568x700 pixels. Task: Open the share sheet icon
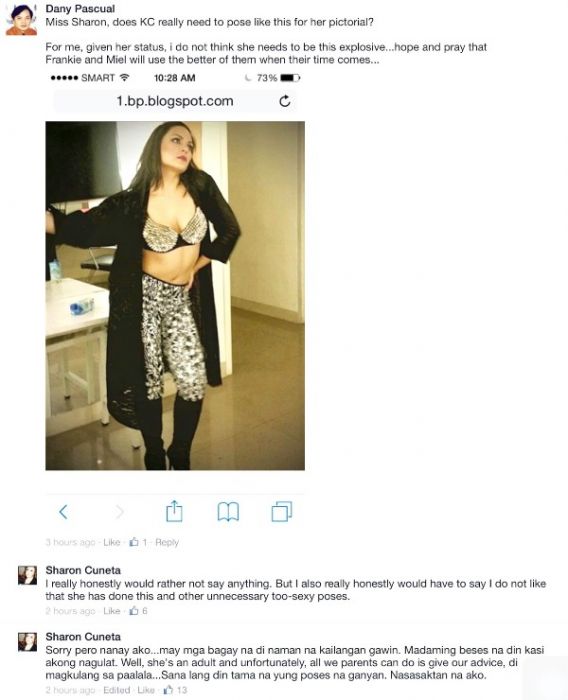(174, 511)
